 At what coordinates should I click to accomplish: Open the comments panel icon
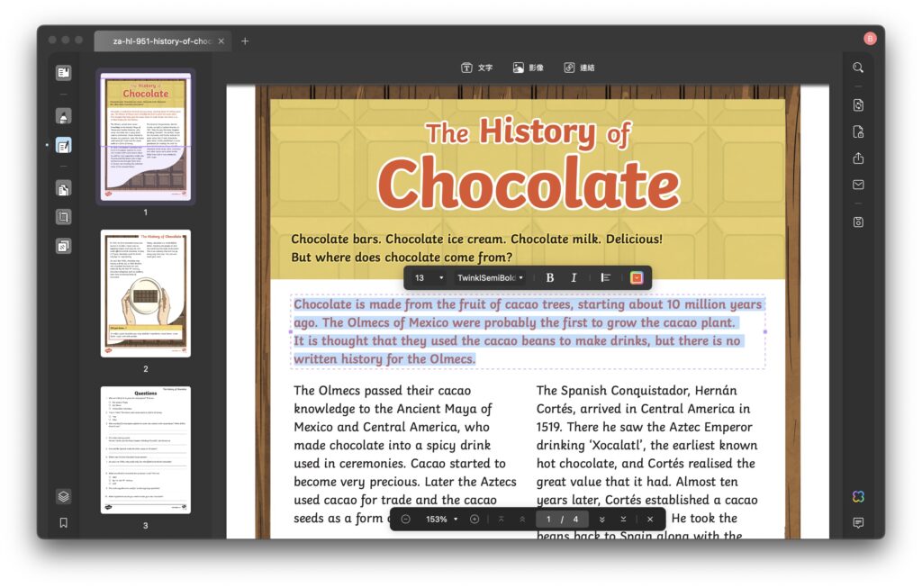(858, 523)
